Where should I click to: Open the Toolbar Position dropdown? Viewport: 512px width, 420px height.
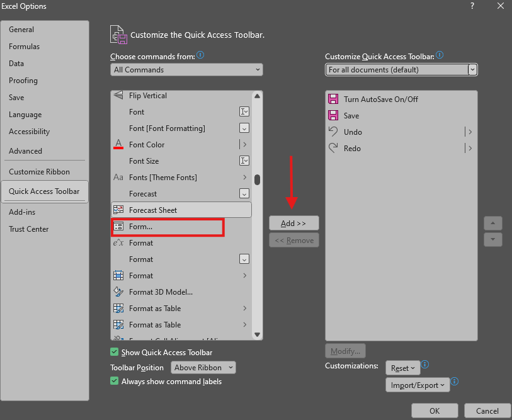[203, 368]
